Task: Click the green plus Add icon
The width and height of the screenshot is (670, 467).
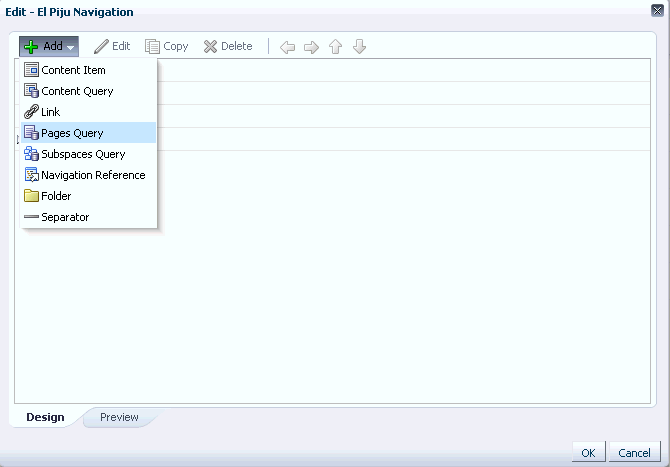Action: (31, 47)
